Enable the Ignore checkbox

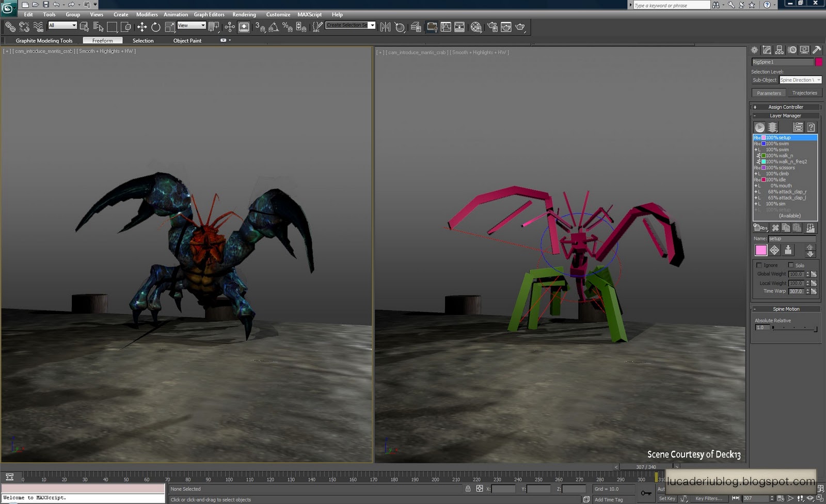pyautogui.click(x=759, y=265)
